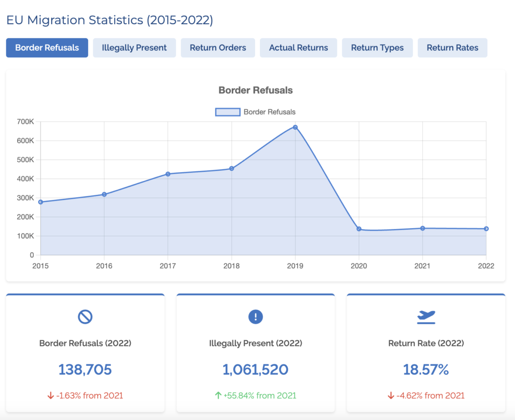The image size is (515, 420).
Task: Click the Border Refusals tab button
Action: (x=47, y=48)
